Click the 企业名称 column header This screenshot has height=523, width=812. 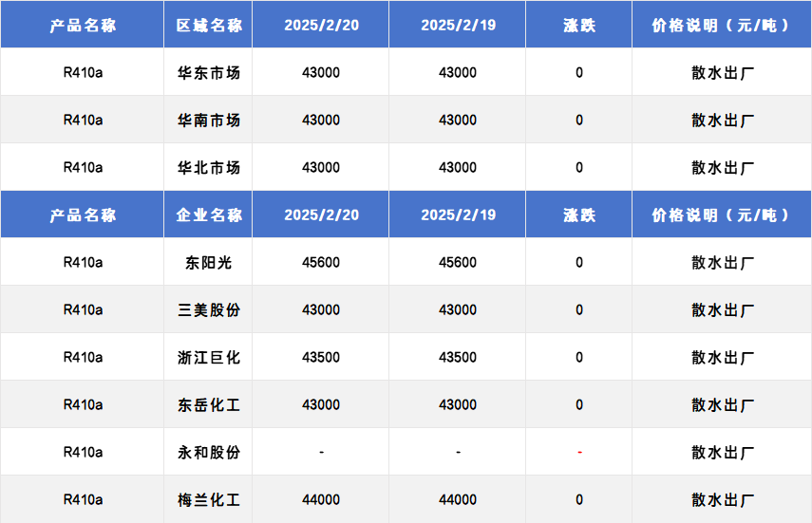tap(208, 215)
